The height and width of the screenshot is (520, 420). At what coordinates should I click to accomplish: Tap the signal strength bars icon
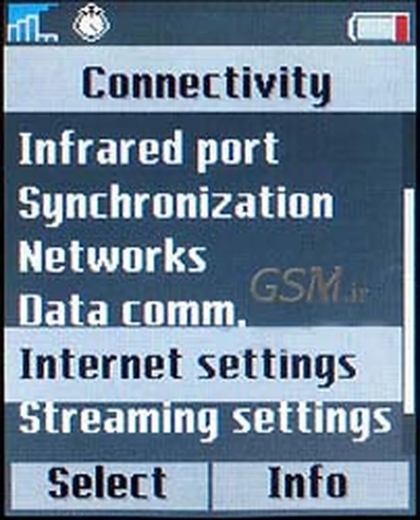point(32,23)
